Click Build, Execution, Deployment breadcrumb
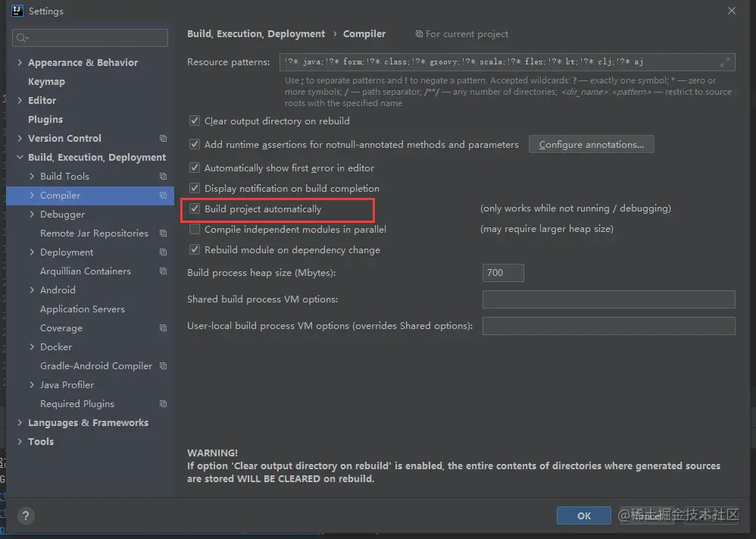Screen dimensions: 756x539 click(256, 34)
